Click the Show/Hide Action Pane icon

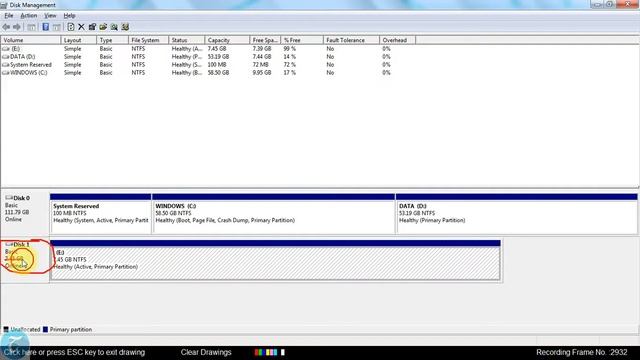click(56, 27)
